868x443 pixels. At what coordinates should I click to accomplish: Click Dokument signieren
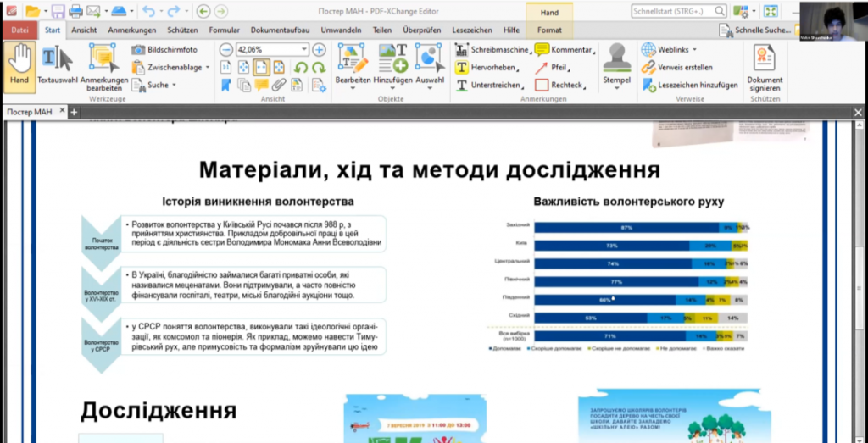pos(765,66)
